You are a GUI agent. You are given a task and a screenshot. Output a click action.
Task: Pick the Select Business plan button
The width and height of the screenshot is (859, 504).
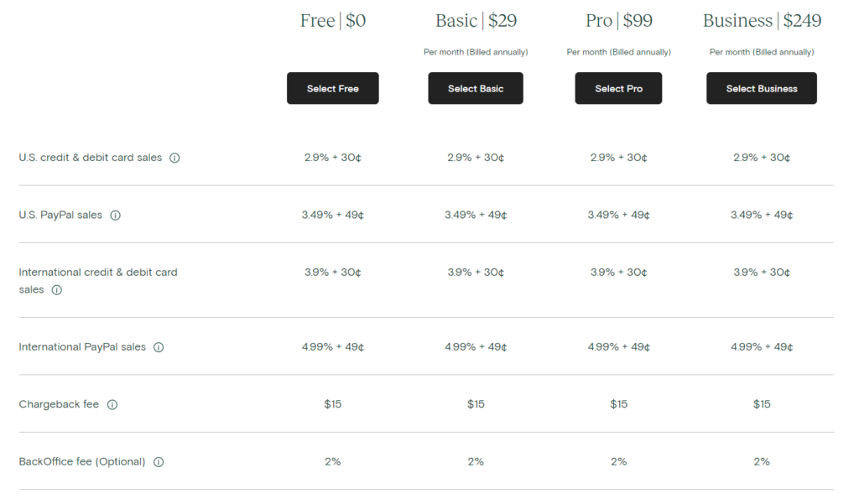(x=762, y=88)
